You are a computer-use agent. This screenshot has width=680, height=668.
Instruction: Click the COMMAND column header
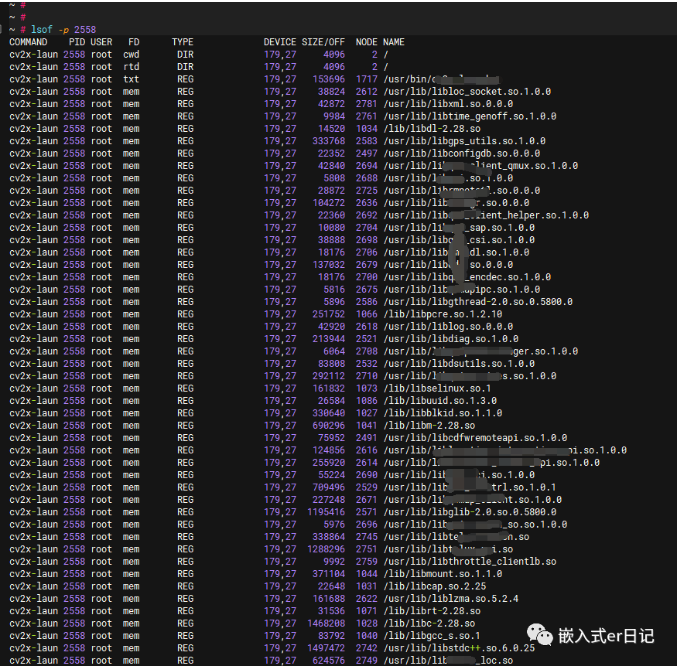tap(28, 42)
